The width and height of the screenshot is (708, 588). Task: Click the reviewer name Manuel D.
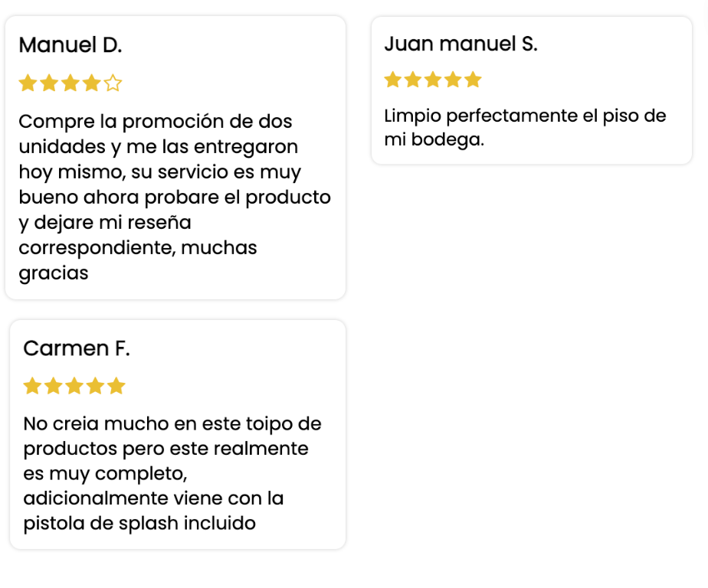70,45
